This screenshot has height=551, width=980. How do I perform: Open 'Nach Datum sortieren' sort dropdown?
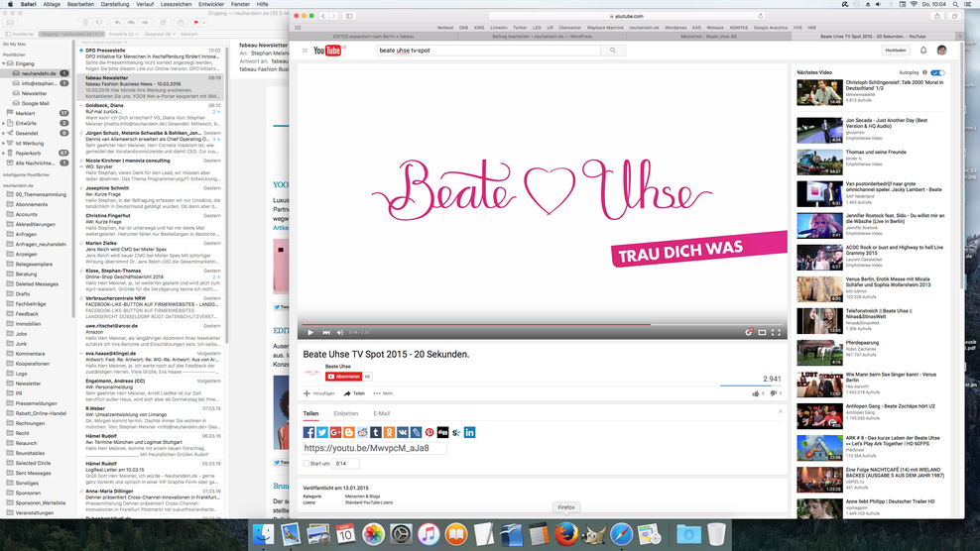pos(105,42)
